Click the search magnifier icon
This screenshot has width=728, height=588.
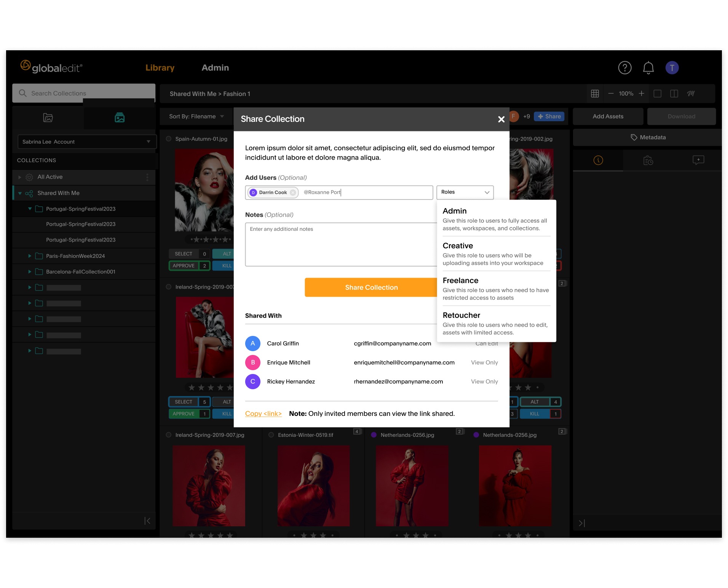point(23,93)
